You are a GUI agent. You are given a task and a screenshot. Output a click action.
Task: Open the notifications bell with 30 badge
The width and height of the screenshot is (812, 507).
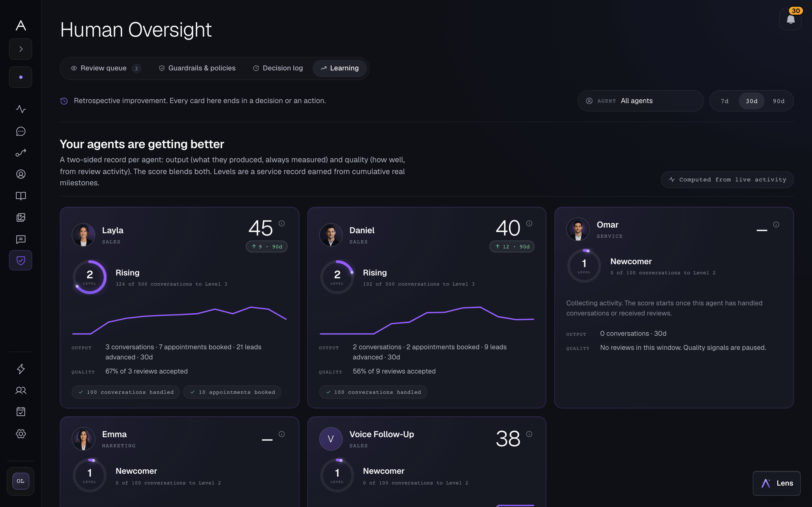pyautogui.click(x=791, y=19)
